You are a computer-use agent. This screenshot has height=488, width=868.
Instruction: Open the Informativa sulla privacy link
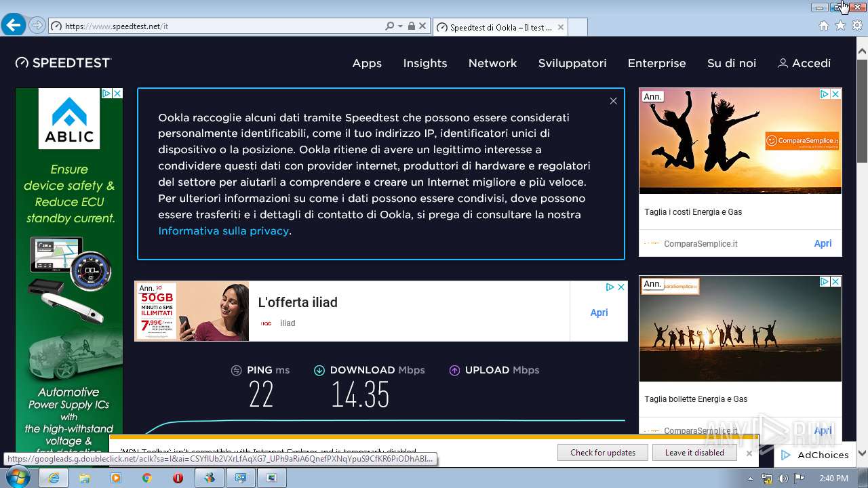(x=224, y=231)
